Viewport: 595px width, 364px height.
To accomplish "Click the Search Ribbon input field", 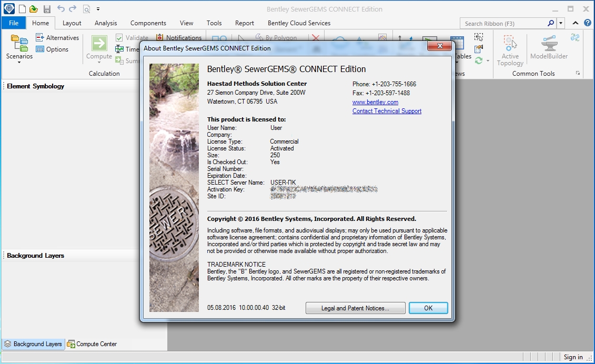I will click(x=503, y=23).
